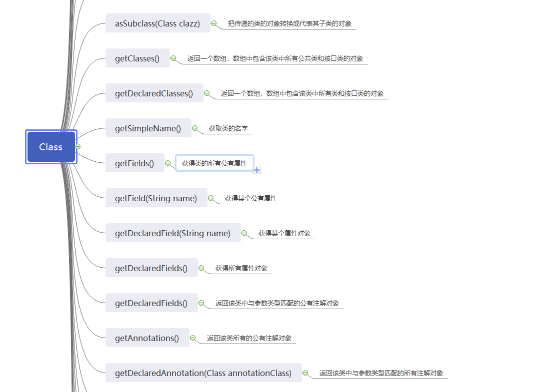Collapse the getClasses() branch
This screenshot has width=556, height=392.
(x=173, y=58)
